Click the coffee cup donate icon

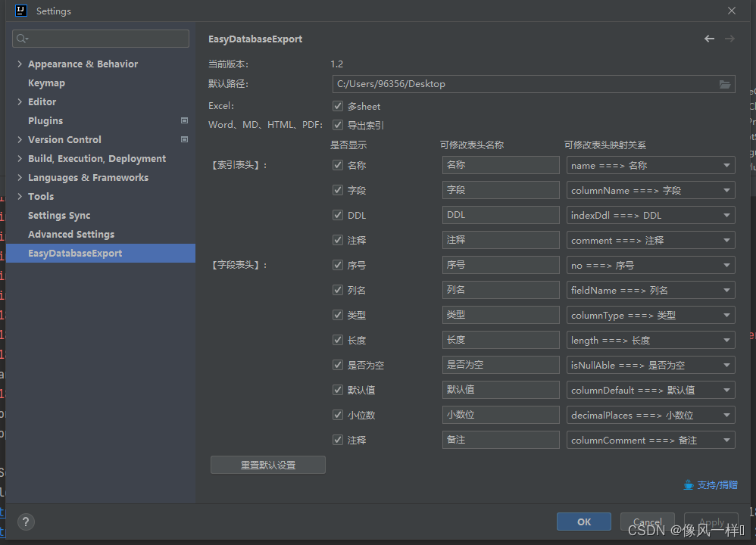[689, 484]
